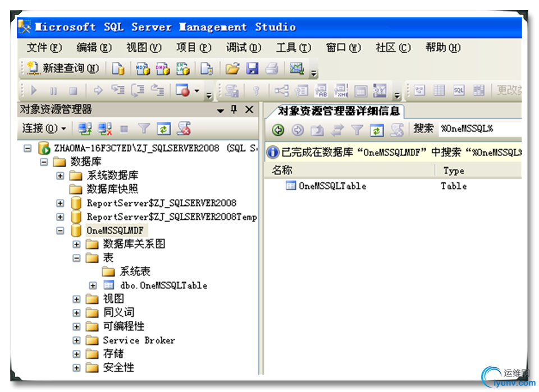Open the 社区(C) menu

coord(393,47)
